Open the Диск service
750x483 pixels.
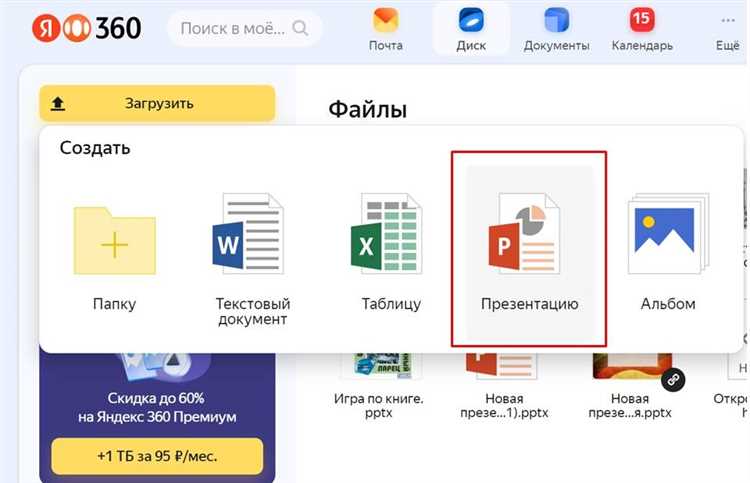point(471,30)
